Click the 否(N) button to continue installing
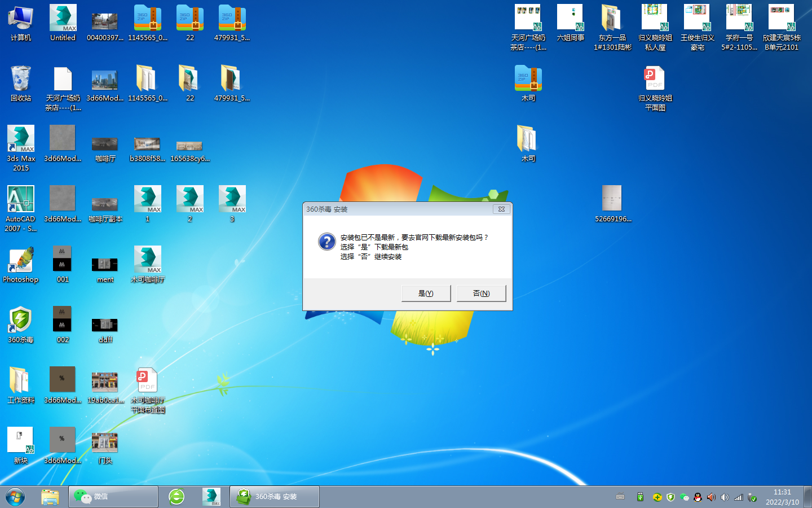The width and height of the screenshot is (812, 508). pos(481,293)
